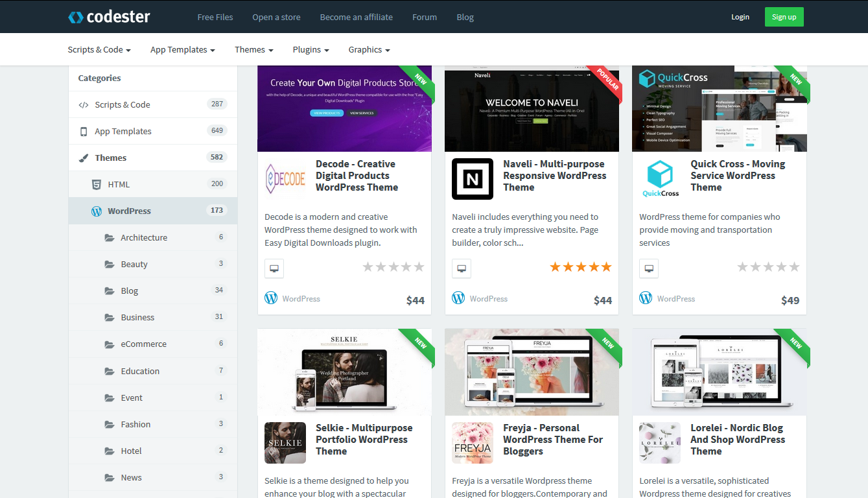Click the Lorelei devices preview thumbnail
Viewport: 868px width, 498px height.
(x=720, y=372)
